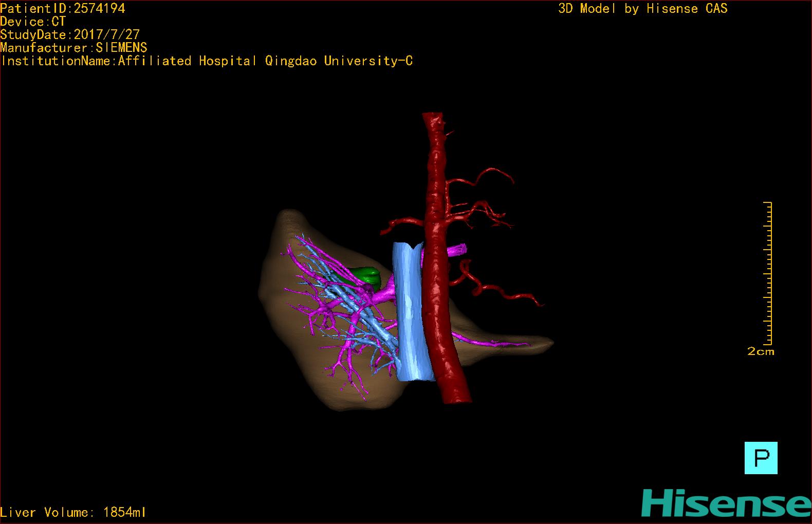812x524 pixels.
Task: Click the 2cm scale label
Action: pos(761,352)
